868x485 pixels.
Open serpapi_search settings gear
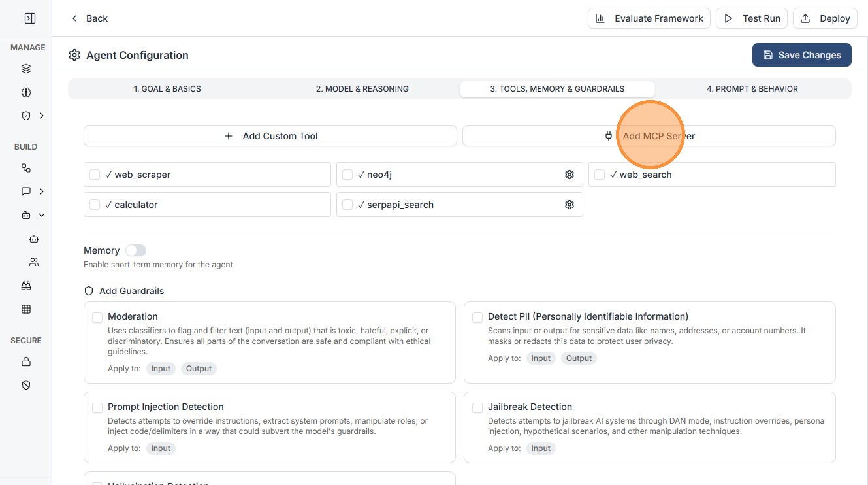(x=570, y=205)
